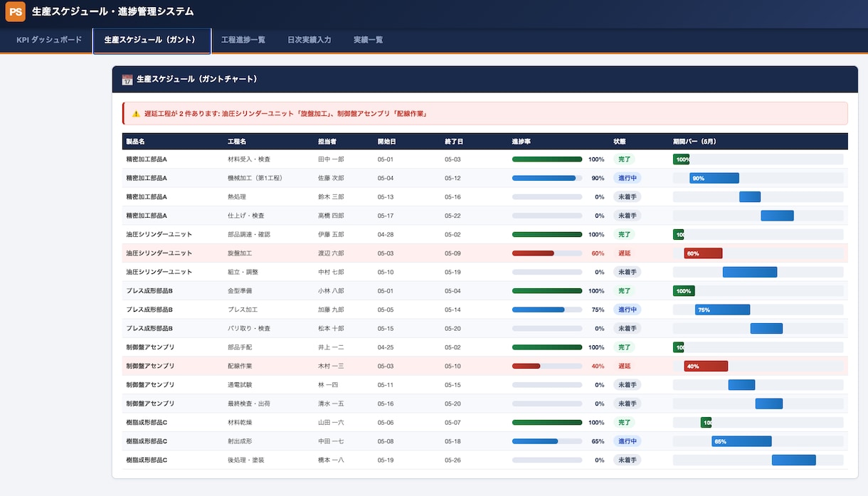Click 樹脂成形部品C in 材料乾燥 row

tap(147, 423)
